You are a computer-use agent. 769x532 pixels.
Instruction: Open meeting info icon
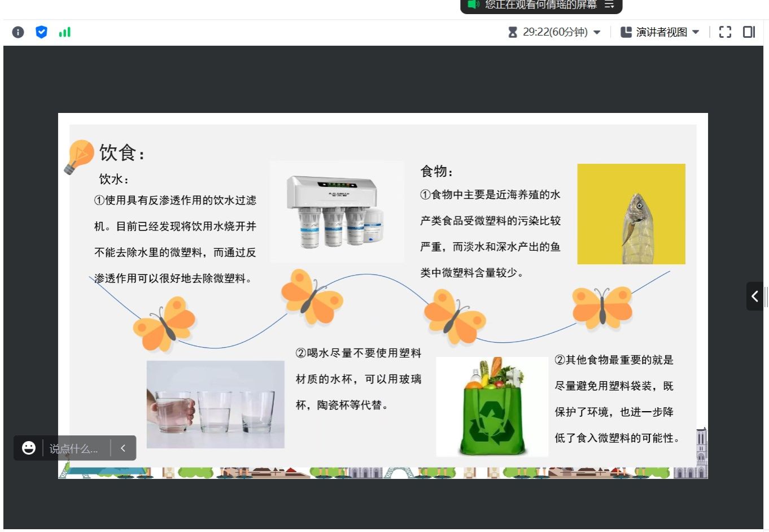click(18, 32)
